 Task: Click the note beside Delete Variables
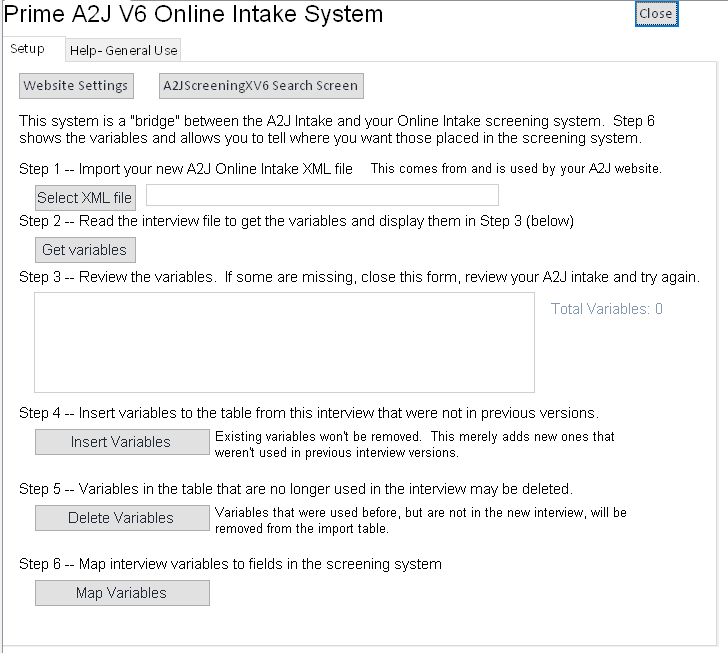coord(420,520)
